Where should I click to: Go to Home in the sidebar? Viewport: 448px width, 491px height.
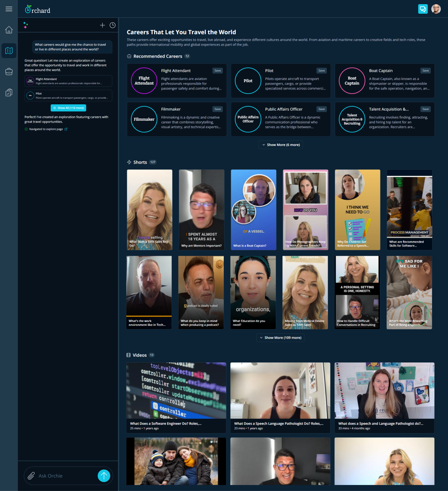(9, 30)
